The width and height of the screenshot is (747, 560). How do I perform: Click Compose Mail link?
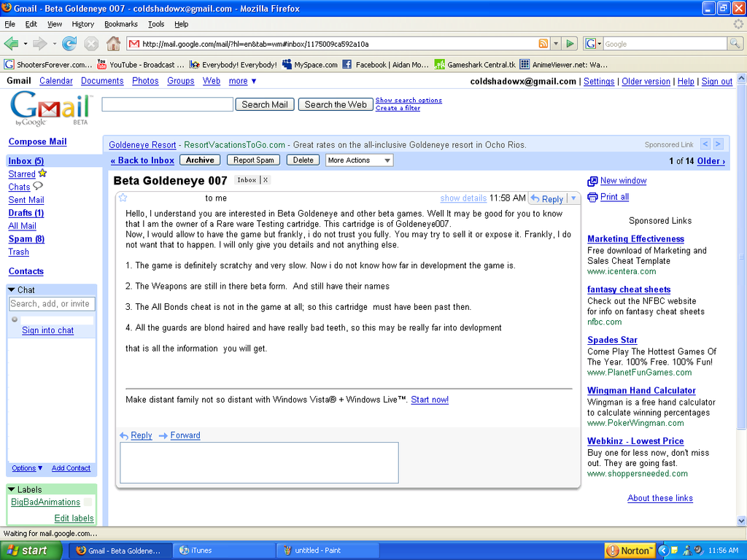click(x=38, y=141)
